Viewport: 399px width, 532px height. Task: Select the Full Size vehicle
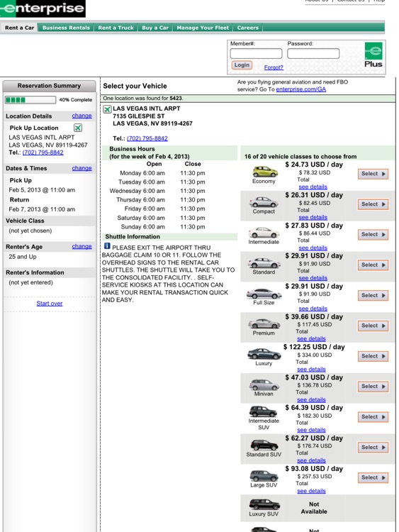click(x=373, y=296)
